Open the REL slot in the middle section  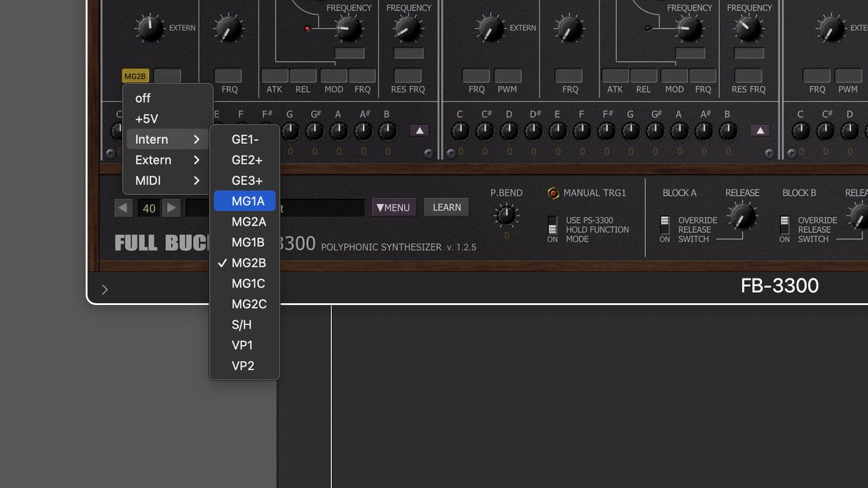point(644,76)
